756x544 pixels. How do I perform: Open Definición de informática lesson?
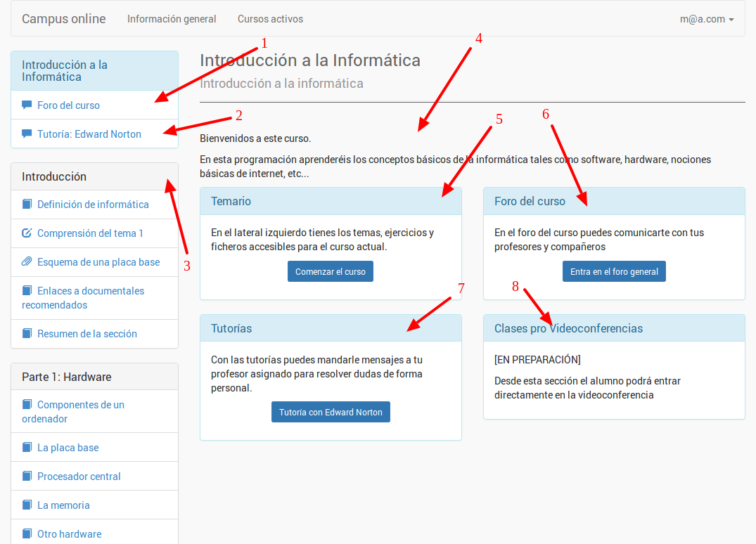click(x=94, y=205)
